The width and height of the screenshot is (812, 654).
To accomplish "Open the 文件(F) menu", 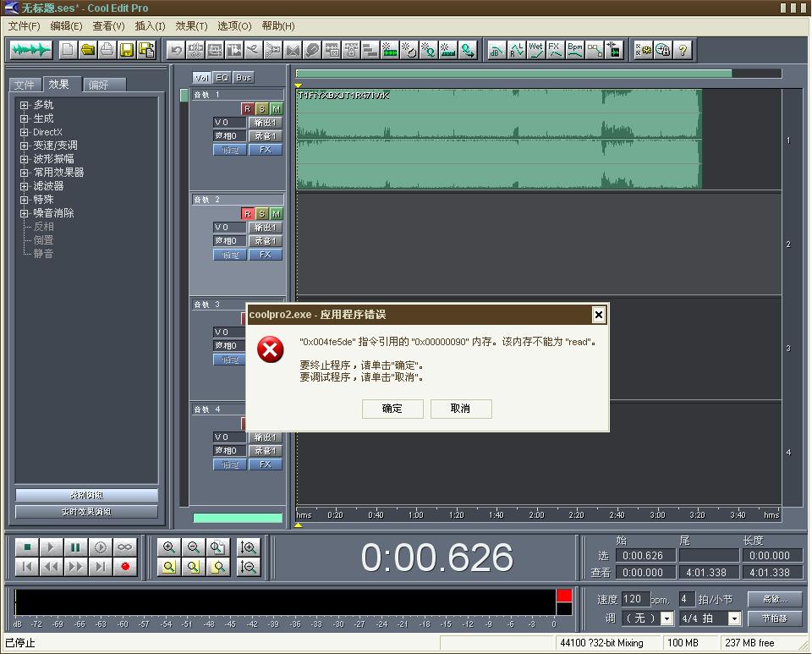I will (24, 26).
